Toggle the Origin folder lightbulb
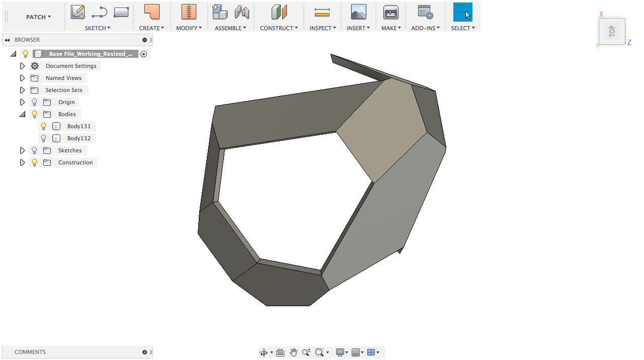The image size is (644, 360). pos(35,102)
